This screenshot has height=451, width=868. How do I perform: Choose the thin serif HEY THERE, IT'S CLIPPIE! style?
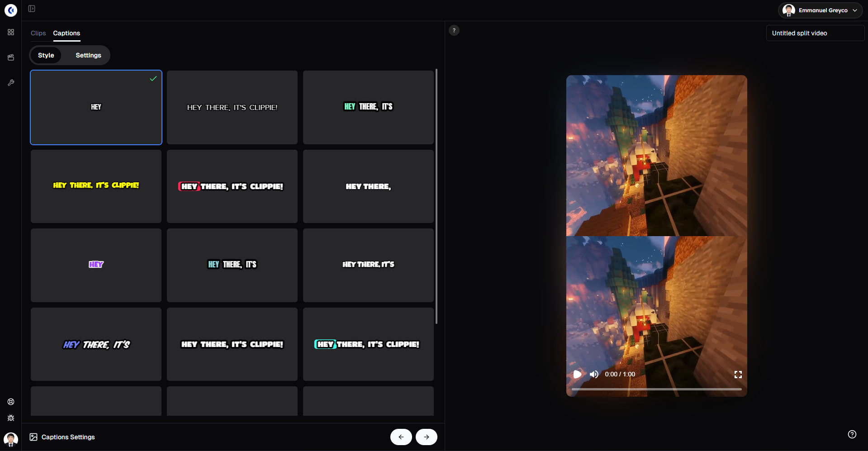(x=232, y=107)
